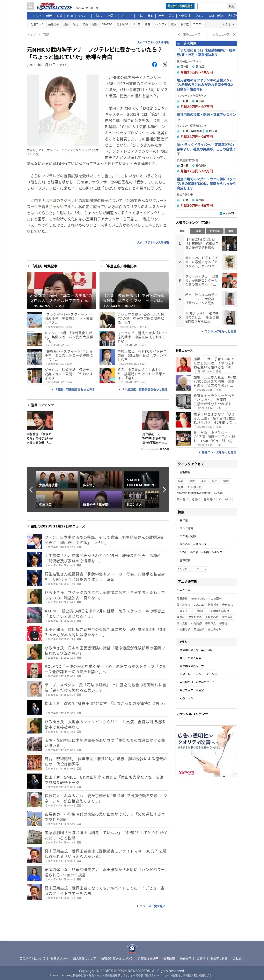
Task: Open the 野球 nav menu item
Action: pyautogui.click(x=59, y=16)
